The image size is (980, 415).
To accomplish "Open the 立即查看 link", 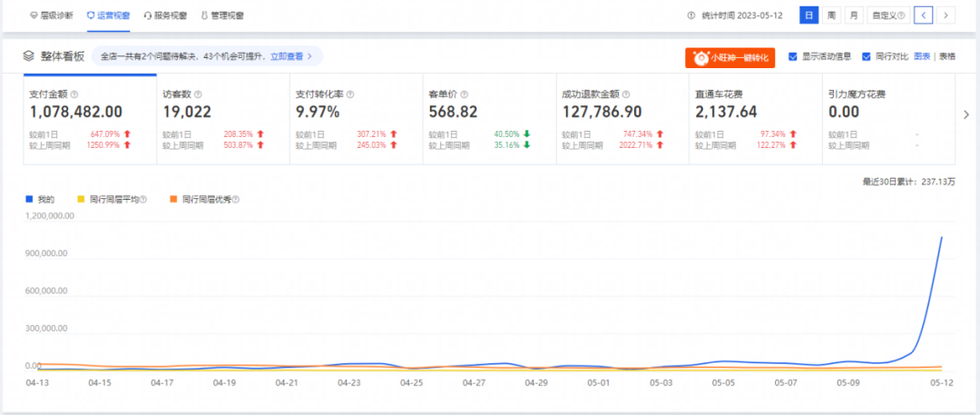I will (290, 56).
